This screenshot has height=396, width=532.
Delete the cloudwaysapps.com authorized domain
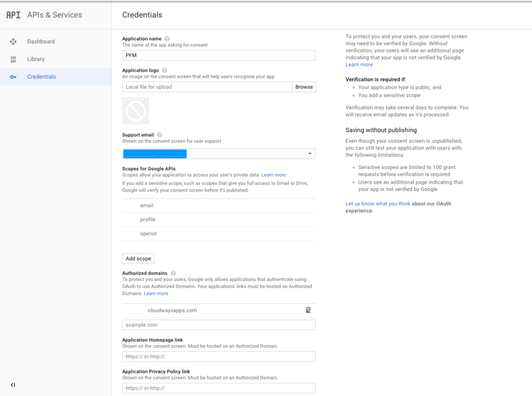pos(308,310)
